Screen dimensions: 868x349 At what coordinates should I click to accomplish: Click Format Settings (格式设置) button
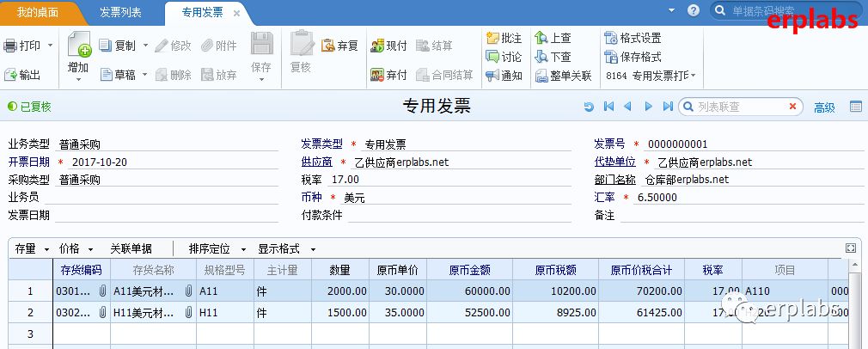(633, 38)
